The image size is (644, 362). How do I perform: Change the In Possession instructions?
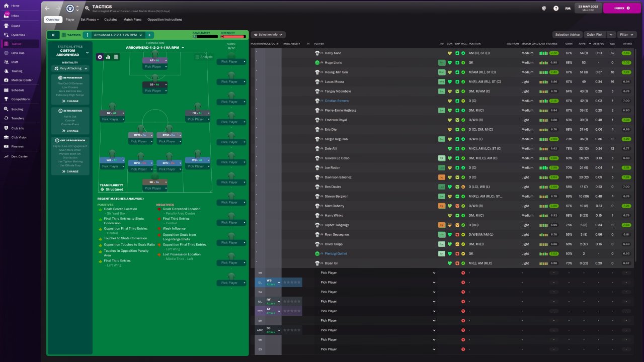(70, 101)
